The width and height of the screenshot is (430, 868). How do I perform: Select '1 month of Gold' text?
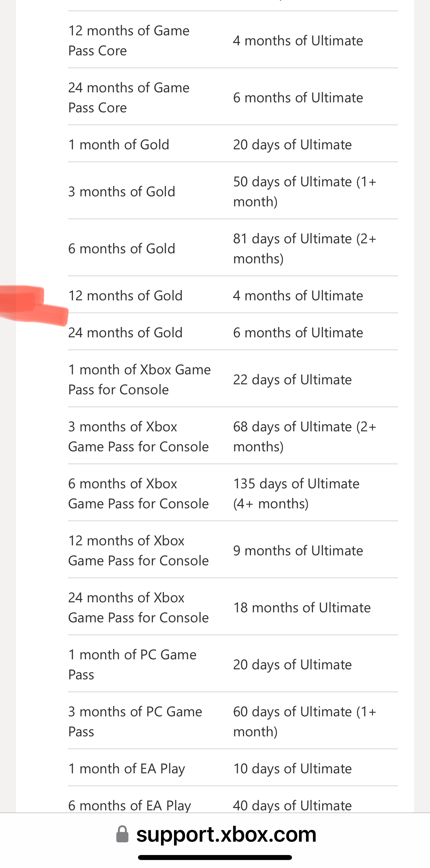tap(119, 145)
